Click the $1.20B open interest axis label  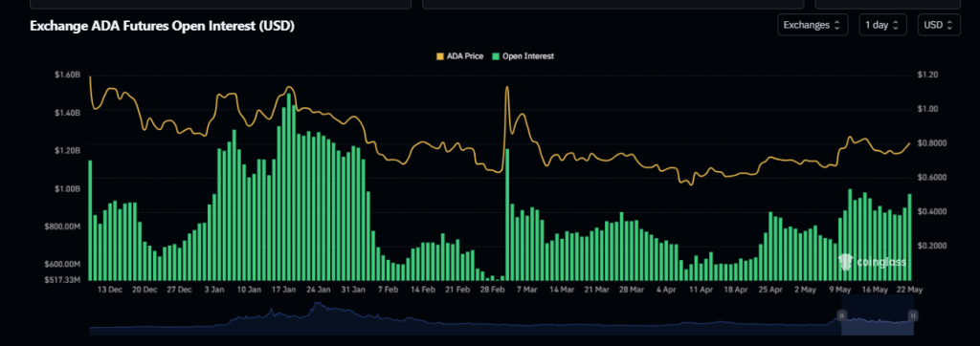[x=67, y=150]
